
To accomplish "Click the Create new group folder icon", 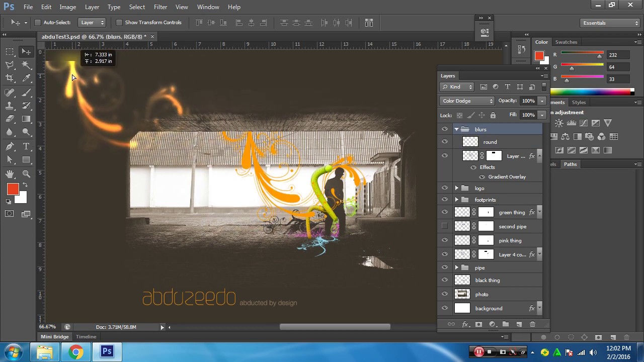I will pos(506,324).
